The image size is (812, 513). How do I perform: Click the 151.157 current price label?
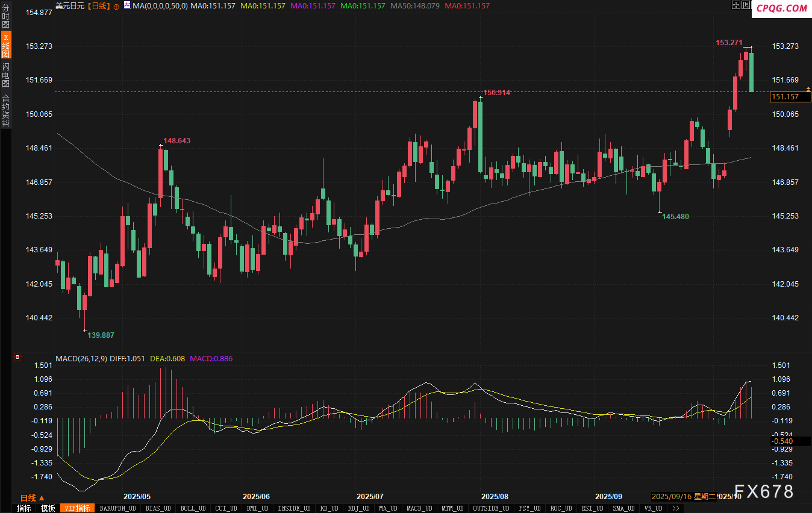pyautogui.click(x=785, y=97)
